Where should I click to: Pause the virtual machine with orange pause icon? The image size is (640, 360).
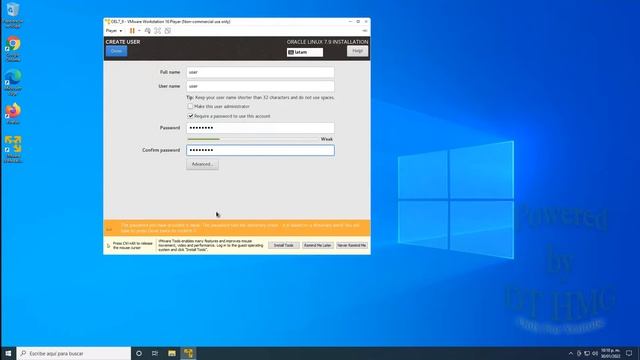click(132, 31)
